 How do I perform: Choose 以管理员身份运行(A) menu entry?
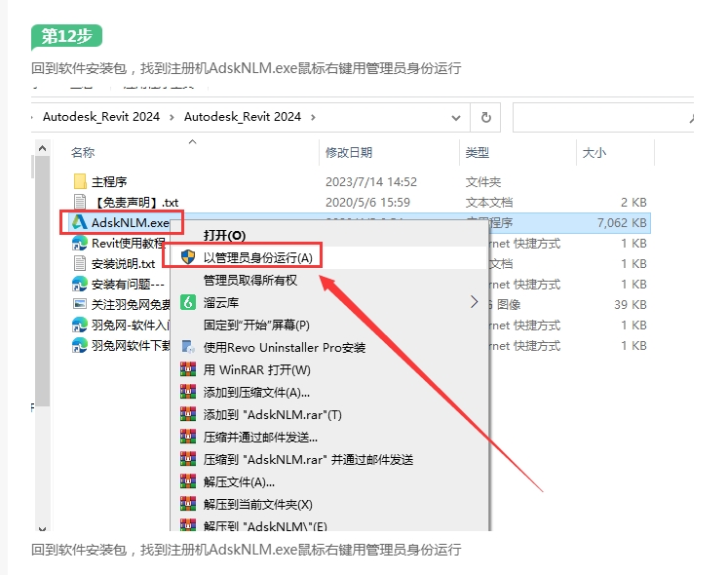pyautogui.click(x=328, y=257)
